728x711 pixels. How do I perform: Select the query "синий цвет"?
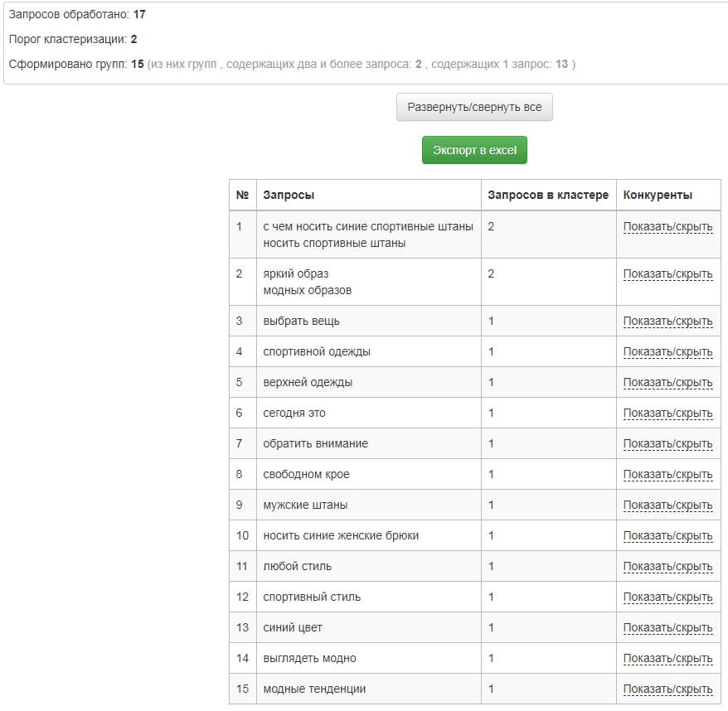tap(293, 627)
